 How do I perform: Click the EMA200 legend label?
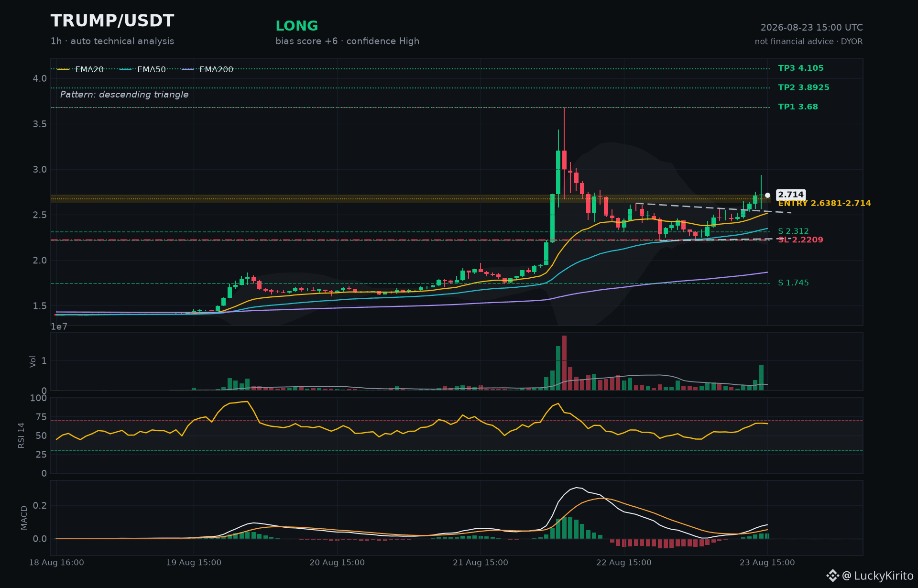pyautogui.click(x=217, y=69)
